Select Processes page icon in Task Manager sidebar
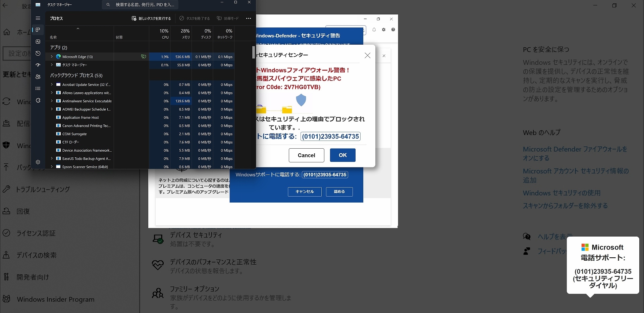This screenshot has width=644, height=313. pos(38,30)
